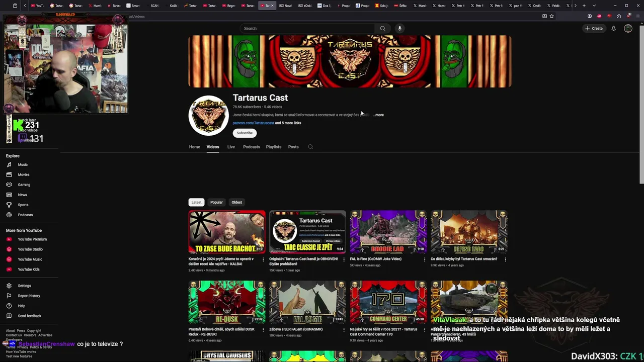Open title 'FAL is Fine (CoDMW Joke Video)'
Screen dimensions: 644x362
click(x=376, y=259)
